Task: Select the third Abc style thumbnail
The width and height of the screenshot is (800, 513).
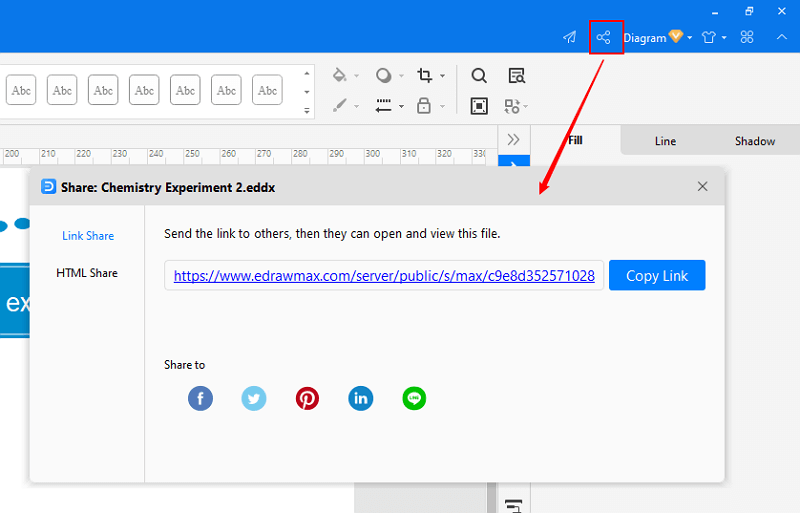Action: [x=103, y=90]
